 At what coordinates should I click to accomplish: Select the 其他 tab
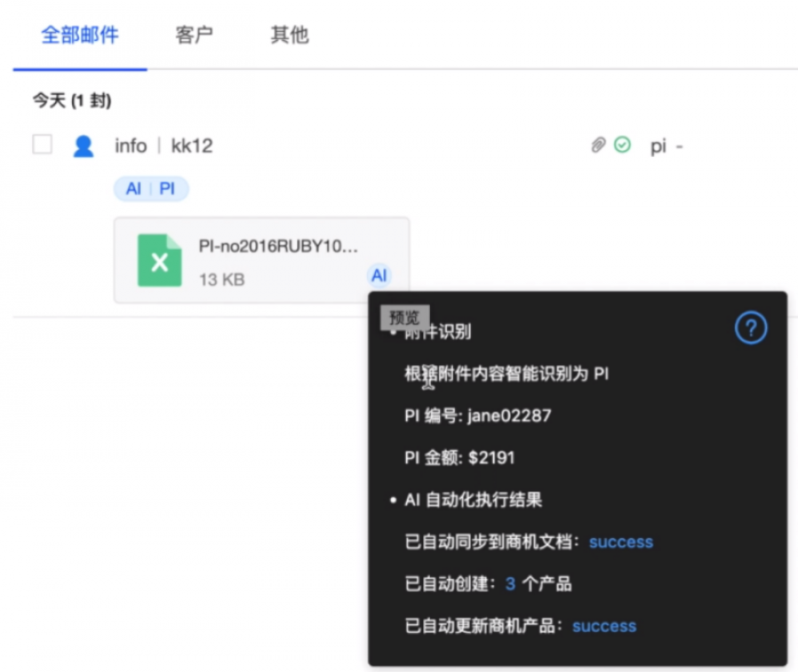[290, 35]
